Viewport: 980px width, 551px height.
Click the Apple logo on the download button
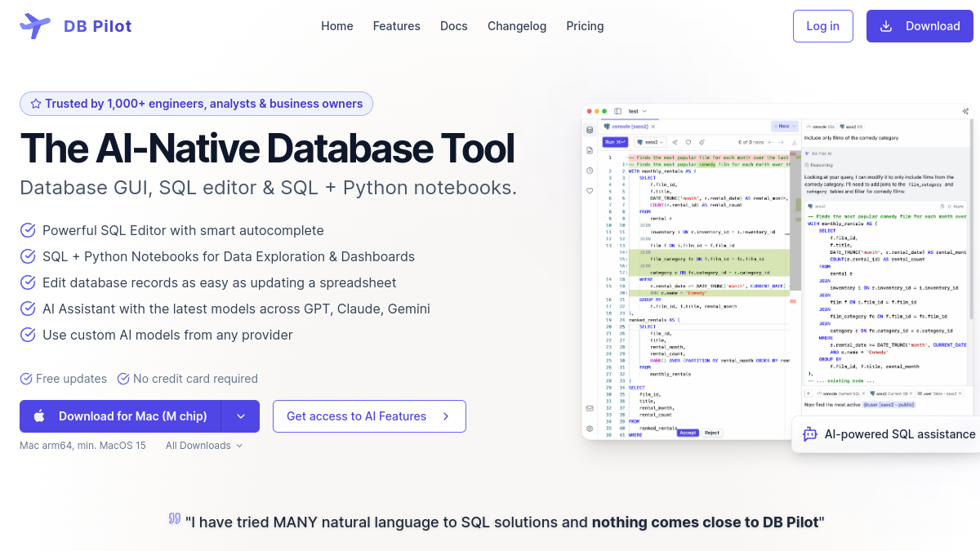tap(39, 416)
